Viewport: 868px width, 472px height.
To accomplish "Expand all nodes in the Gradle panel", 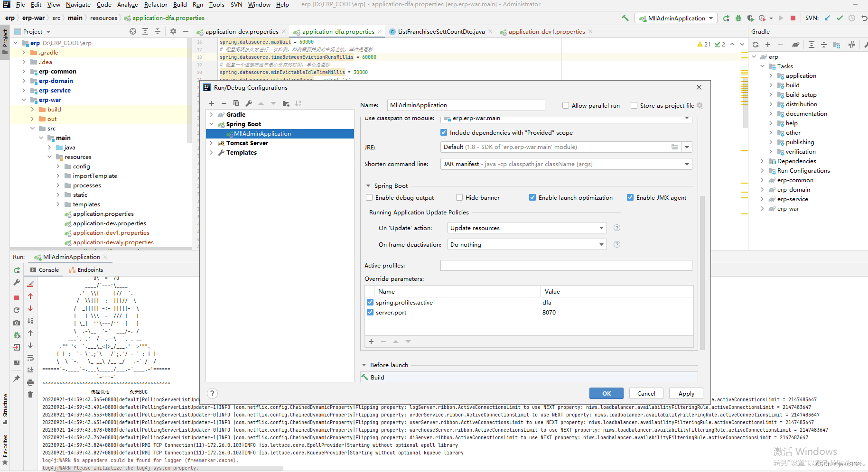I will tap(812, 45).
